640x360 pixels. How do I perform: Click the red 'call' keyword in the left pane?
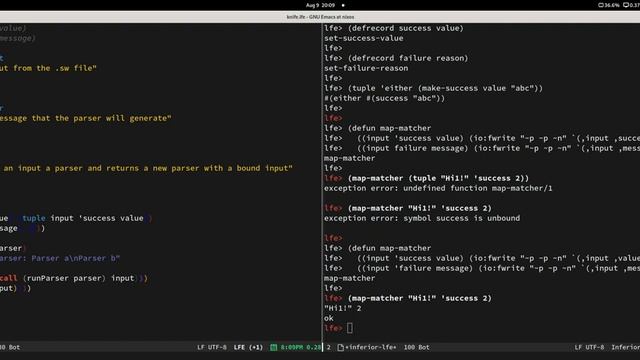coord(9,278)
